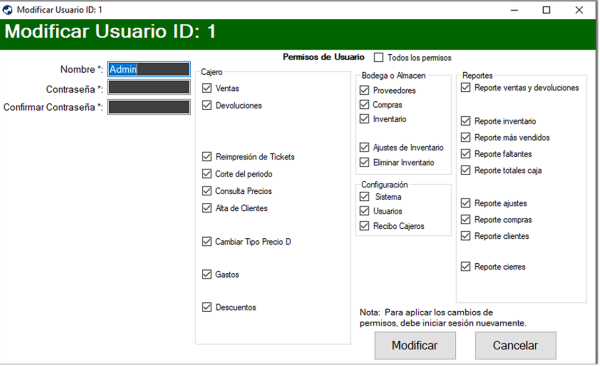The image size is (600, 366).
Task: Toggle Ajustes de Inventario checkbox
Action: (x=364, y=147)
